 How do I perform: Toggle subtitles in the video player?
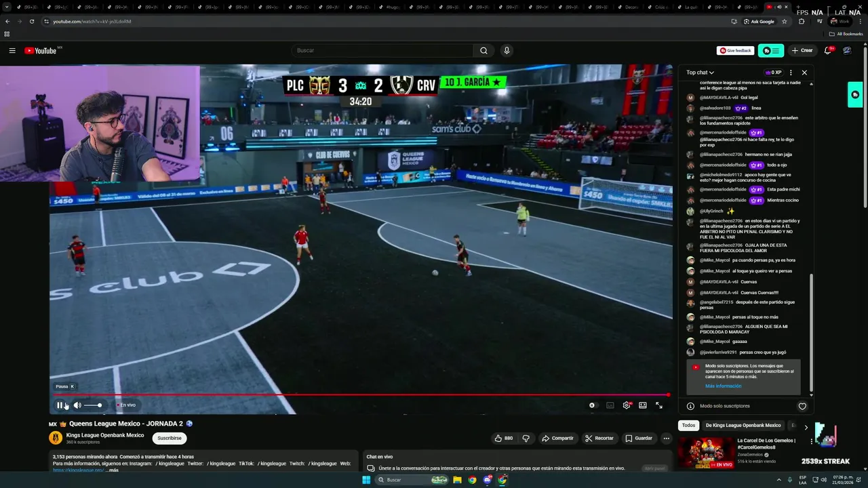(610, 405)
